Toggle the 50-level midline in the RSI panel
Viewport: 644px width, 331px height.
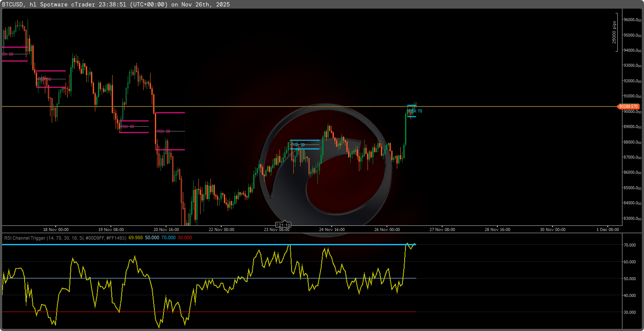[x=216, y=278]
